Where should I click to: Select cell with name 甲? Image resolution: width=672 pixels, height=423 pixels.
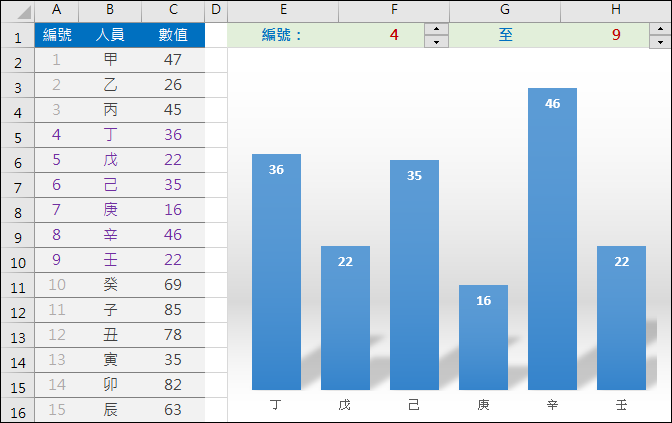pos(110,60)
